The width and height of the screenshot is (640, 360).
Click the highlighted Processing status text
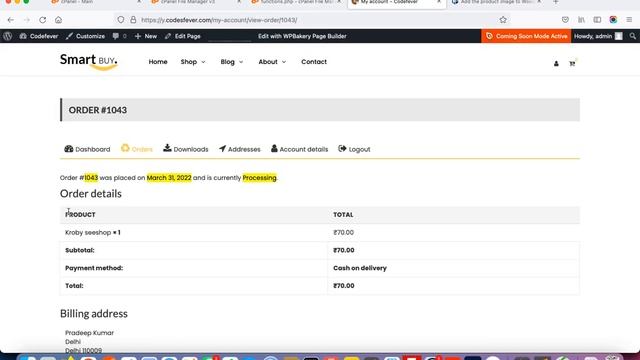click(x=259, y=178)
